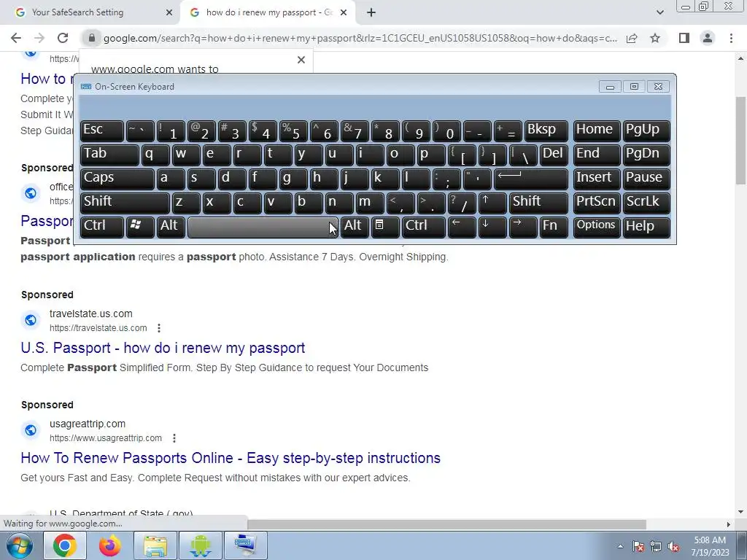Close the passport search tab

(x=344, y=13)
